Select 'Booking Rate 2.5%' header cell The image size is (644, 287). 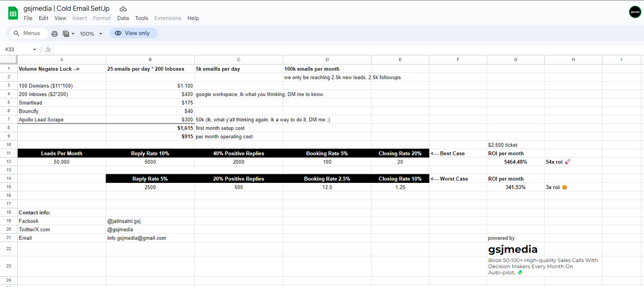[x=327, y=179]
